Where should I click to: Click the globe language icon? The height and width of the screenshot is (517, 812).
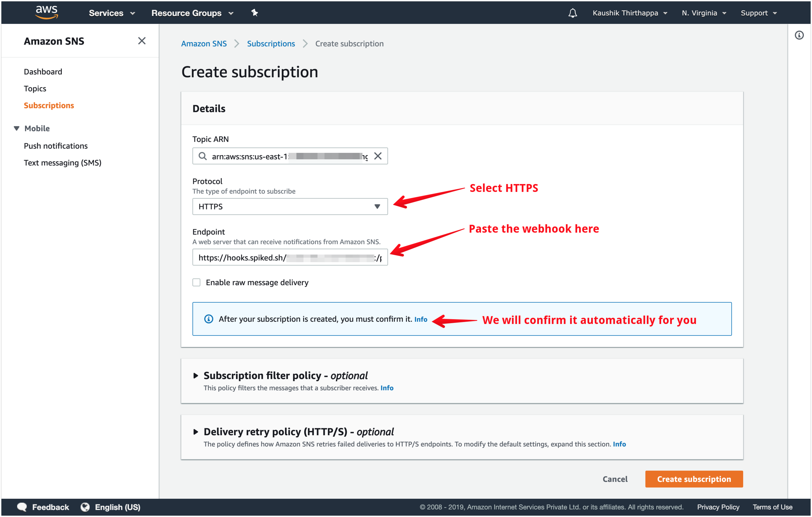click(85, 507)
